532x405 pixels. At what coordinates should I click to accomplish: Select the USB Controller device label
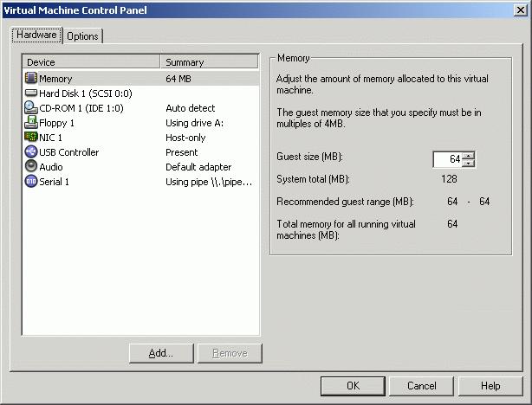[x=68, y=152]
